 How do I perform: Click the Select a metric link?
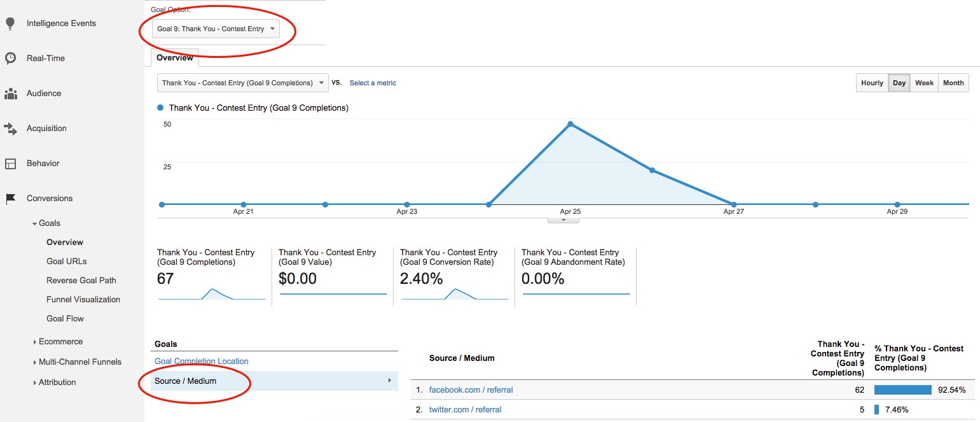click(372, 82)
